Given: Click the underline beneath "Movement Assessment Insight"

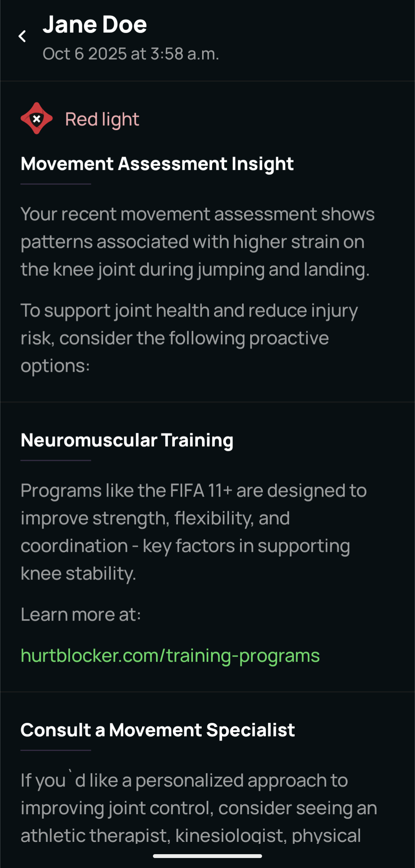Looking at the screenshot, I should (x=56, y=184).
